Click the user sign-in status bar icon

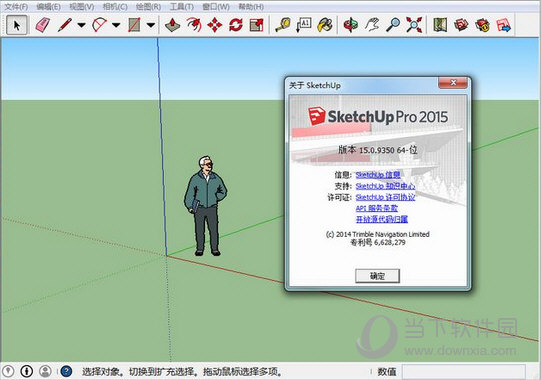(45, 371)
